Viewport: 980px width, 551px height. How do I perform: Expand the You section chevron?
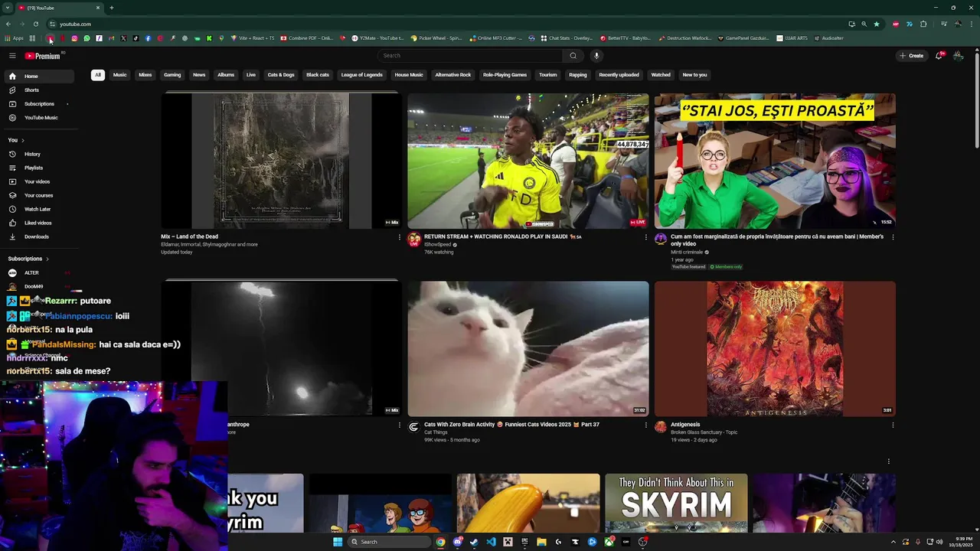click(22, 140)
